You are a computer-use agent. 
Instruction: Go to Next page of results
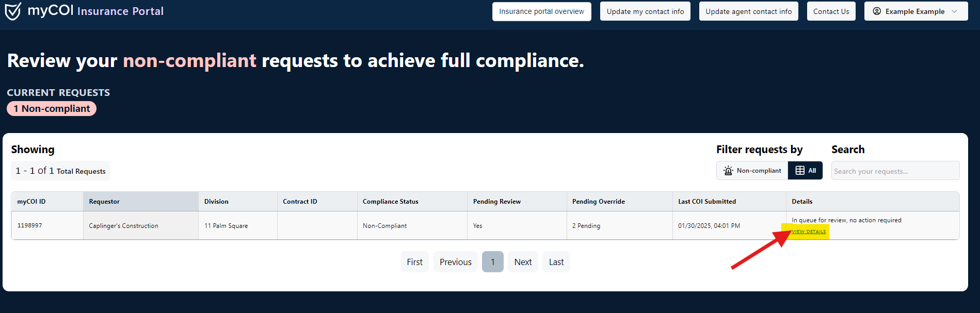pyautogui.click(x=523, y=262)
